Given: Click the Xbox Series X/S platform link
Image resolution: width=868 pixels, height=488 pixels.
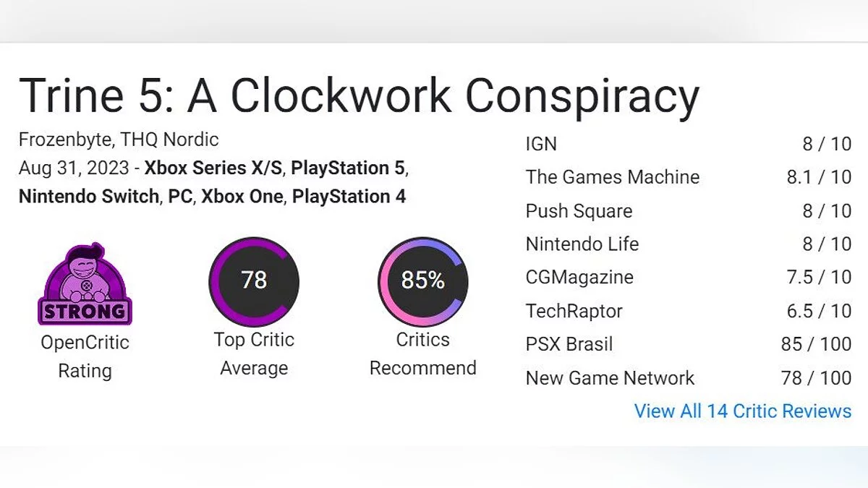Looking at the screenshot, I should tap(214, 168).
